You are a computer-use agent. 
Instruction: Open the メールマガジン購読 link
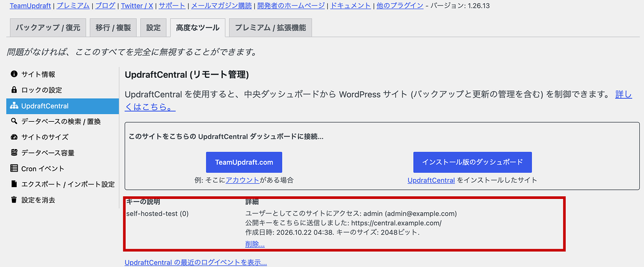[x=222, y=6]
